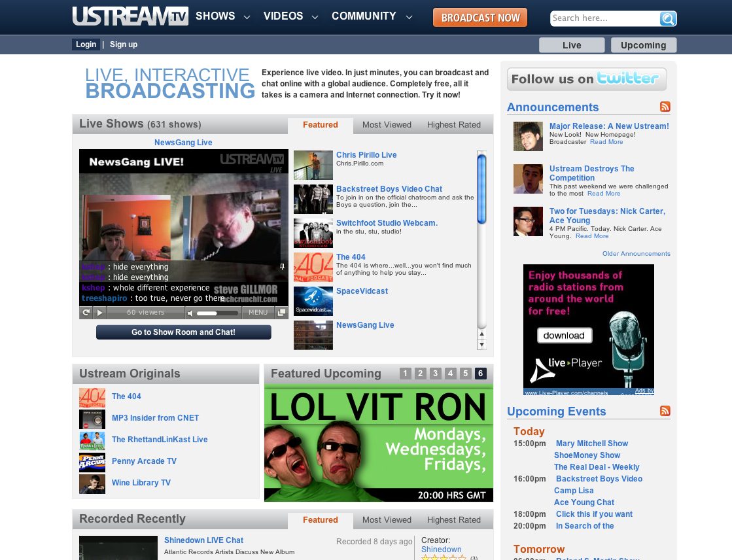Show Featured Upcoming slide 2
This screenshot has width=732, height=560.
[420, 373]
